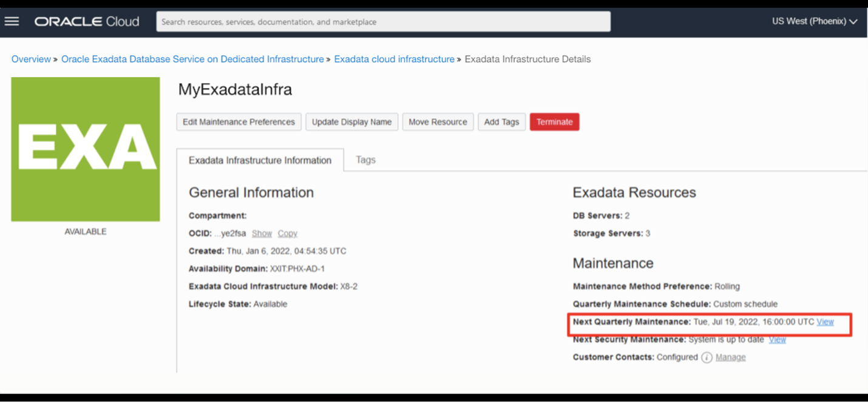This screenshot has width=868, height=404.
Task: Click the 'Storage Servers: 3' entry
Action: point(611,234)
